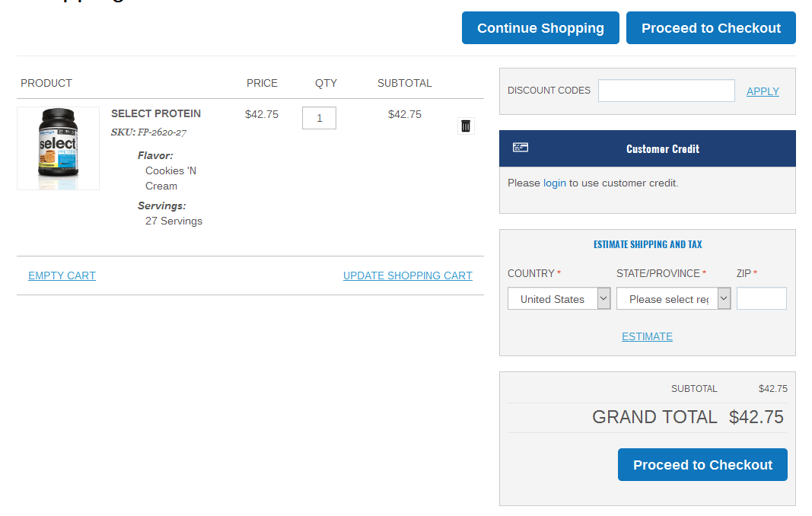
Task: Open the State/Province dropdown
Action: [673, 299]
